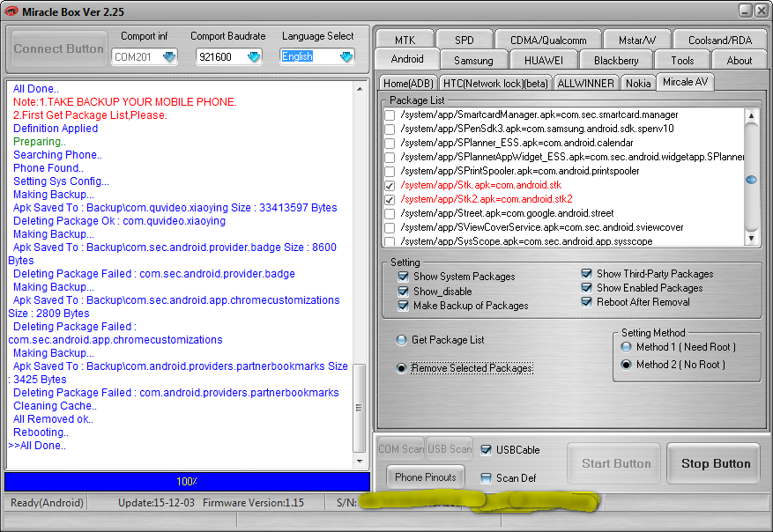Check the SPenSdk3.apk package checkbox
This screenshot has width=773, height=532.
coord(390,129)
